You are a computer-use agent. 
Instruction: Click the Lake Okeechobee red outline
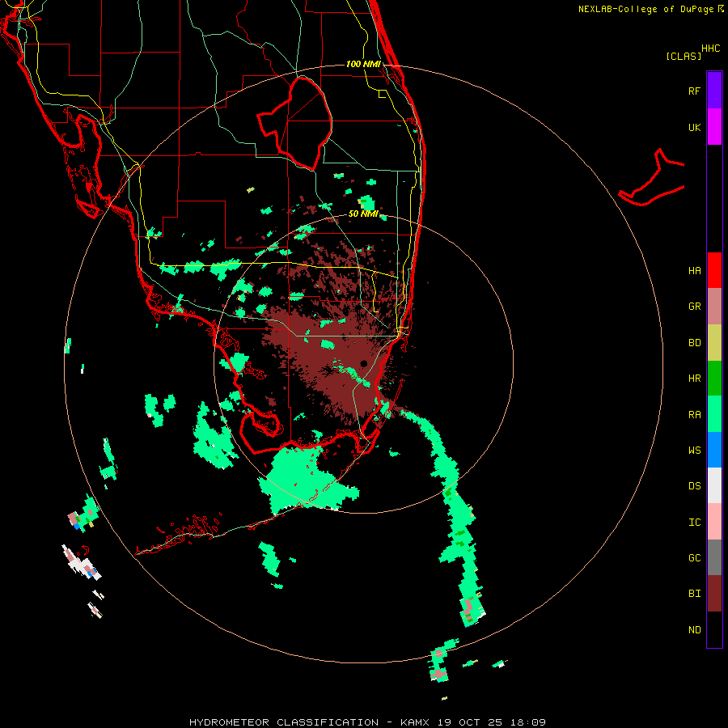click(294, 124)
